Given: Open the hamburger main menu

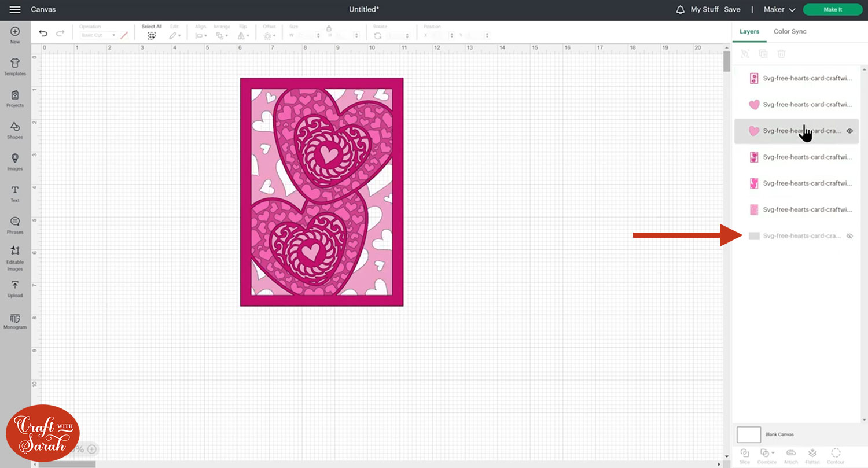Looking at the screenshot, I should coord(15,10).
